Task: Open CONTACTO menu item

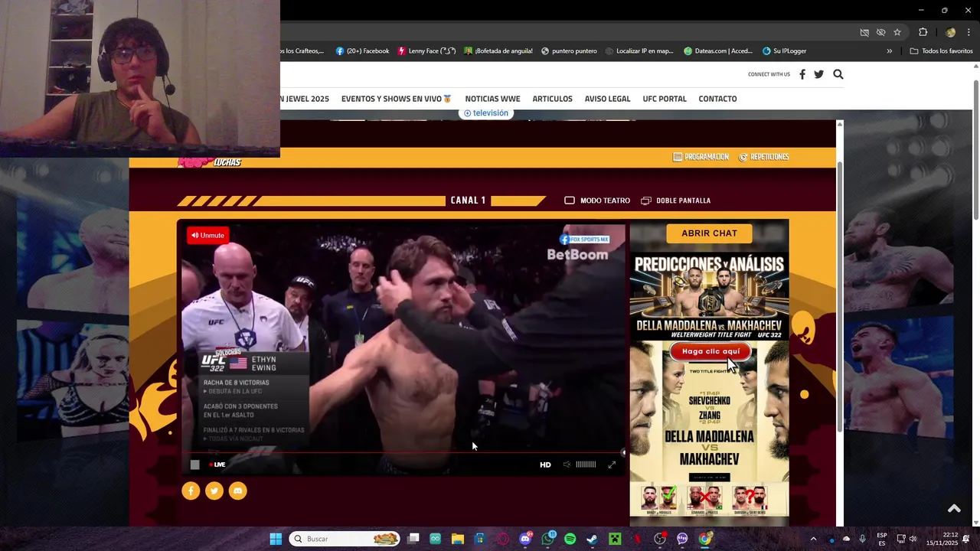Action: point(717,99)
